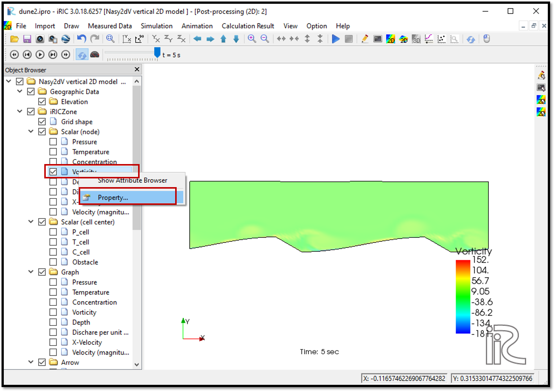Collapse the Geographic Data folder
Screen dimensions: 555x392
tap(20, 91)
